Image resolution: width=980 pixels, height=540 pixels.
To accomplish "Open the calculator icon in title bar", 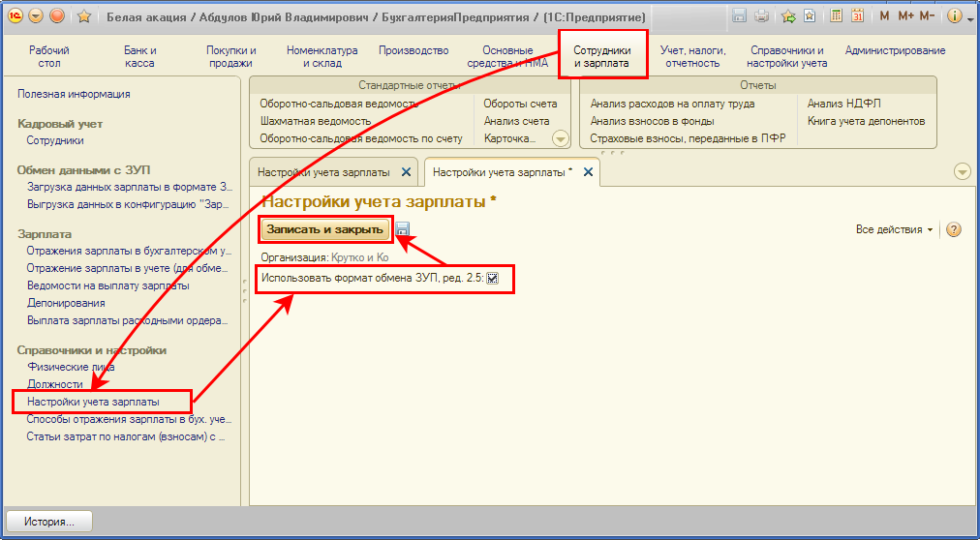I will coord(836,16).
